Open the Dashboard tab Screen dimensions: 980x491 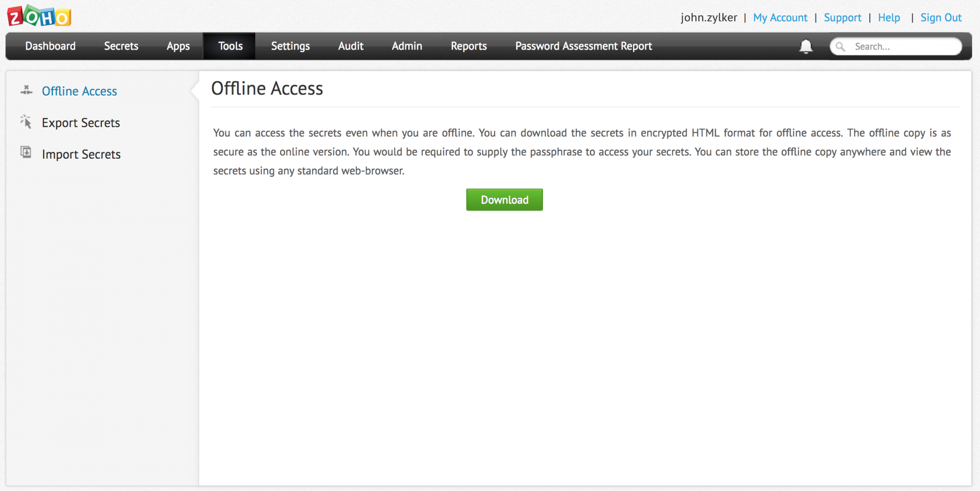[50, 46]
